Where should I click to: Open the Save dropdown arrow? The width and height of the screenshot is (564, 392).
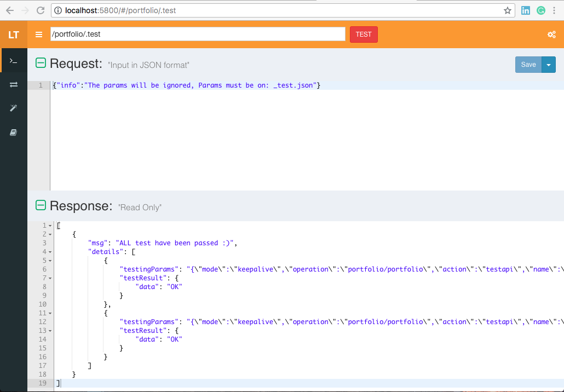pyautogui.click(x=549, y=65)
